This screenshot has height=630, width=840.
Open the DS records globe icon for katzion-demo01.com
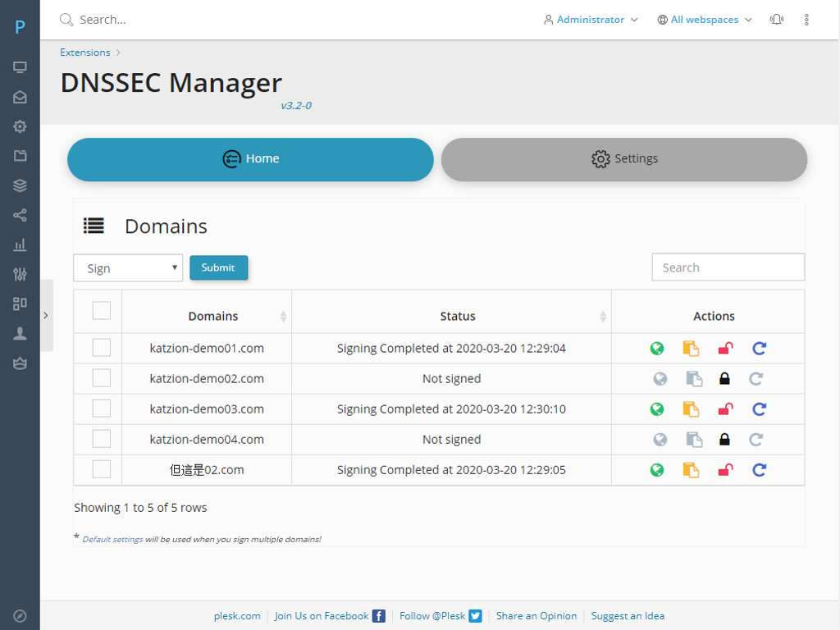[x=657, y=348]
